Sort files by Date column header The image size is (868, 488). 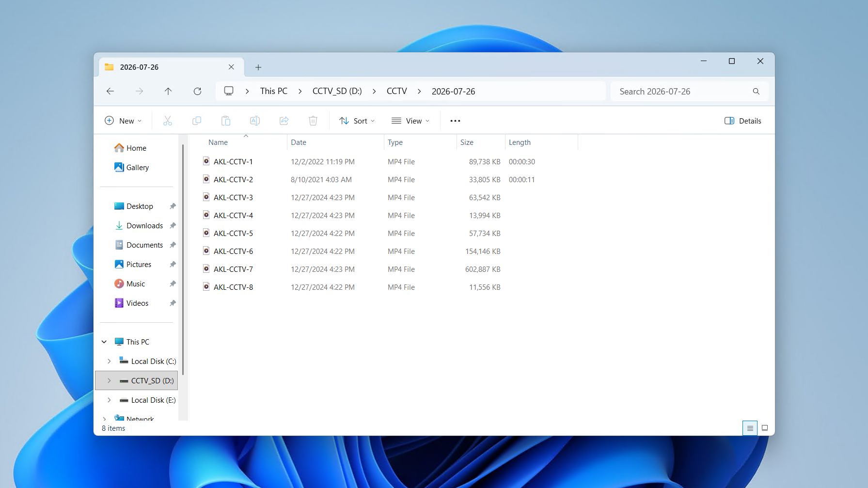point(299,142)
